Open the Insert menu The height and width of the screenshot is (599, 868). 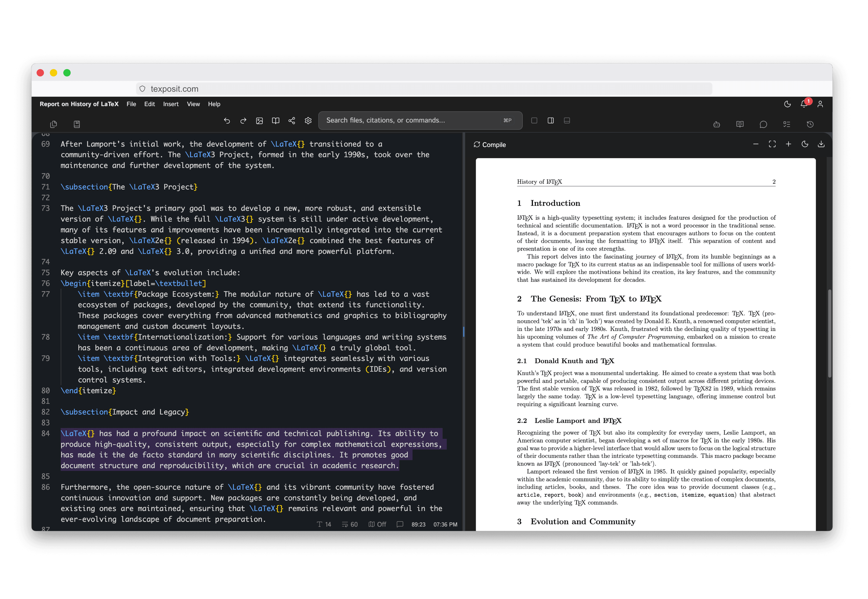[x=171, y=104]
